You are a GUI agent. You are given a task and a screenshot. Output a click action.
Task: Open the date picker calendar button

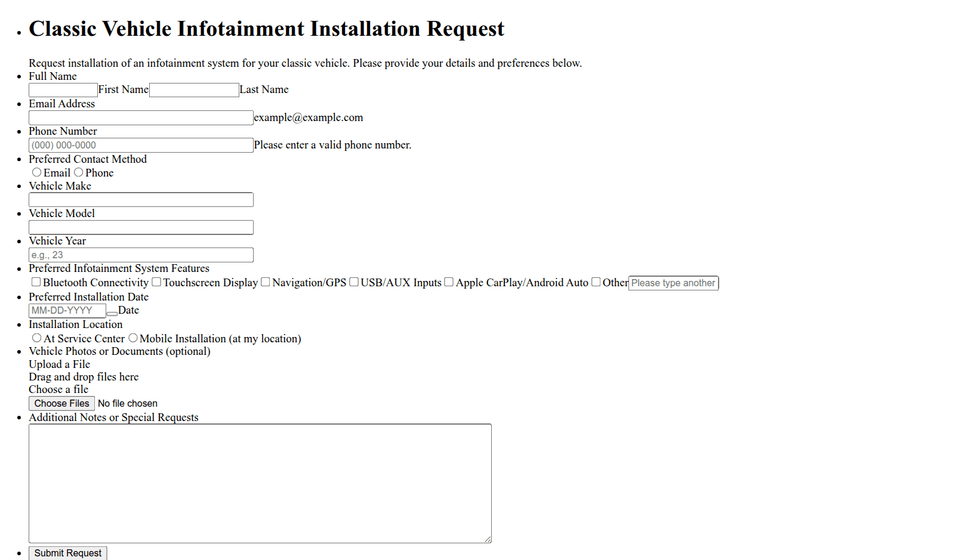112,313
